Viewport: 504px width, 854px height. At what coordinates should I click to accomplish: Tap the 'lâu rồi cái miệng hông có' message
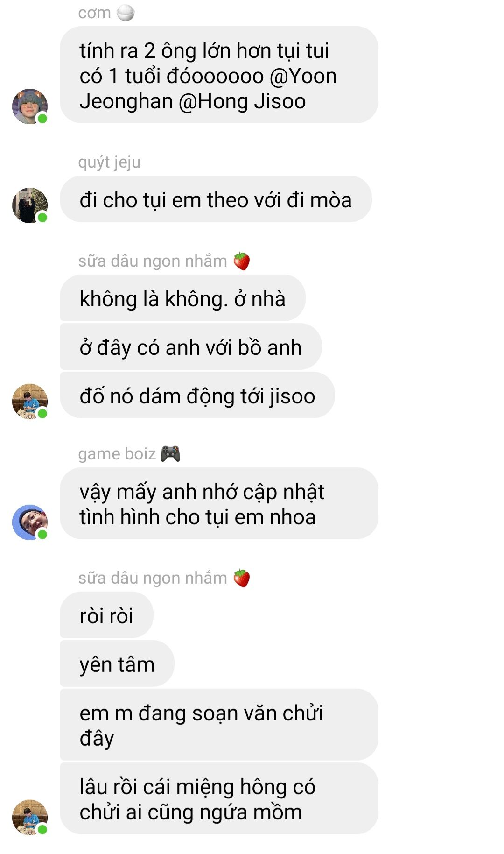pyautogui.click(x=219, y=799)
